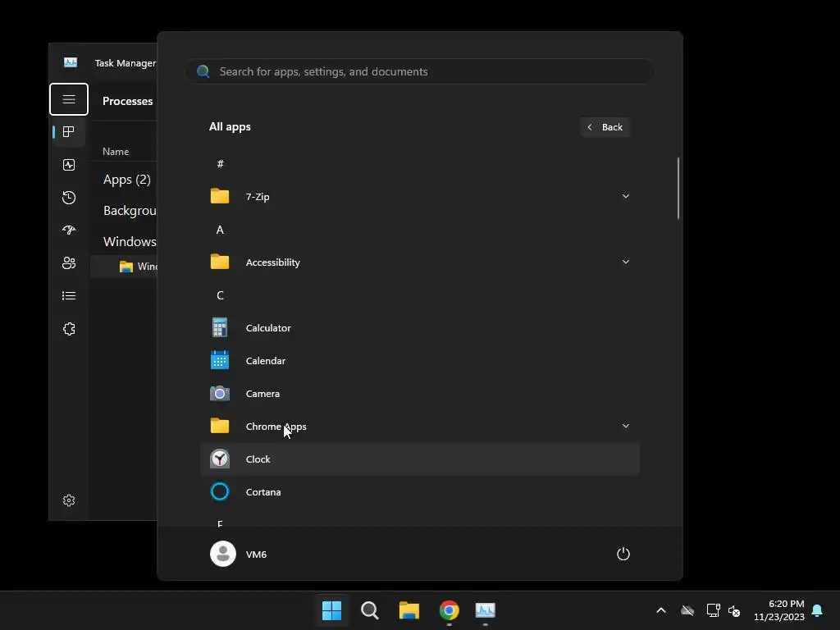Launch Cortana from All apps

[x=420, y=492]
